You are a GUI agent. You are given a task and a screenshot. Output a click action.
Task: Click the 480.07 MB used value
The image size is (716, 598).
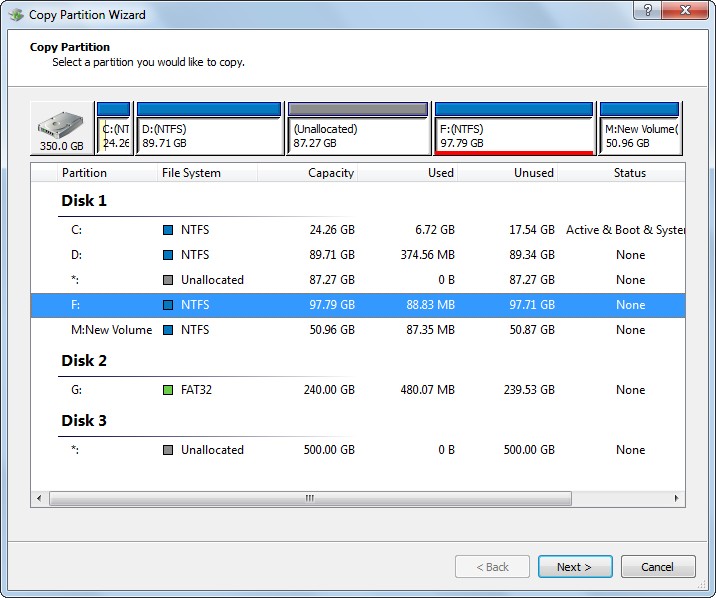pyautogui.click(x=427, y=390)
